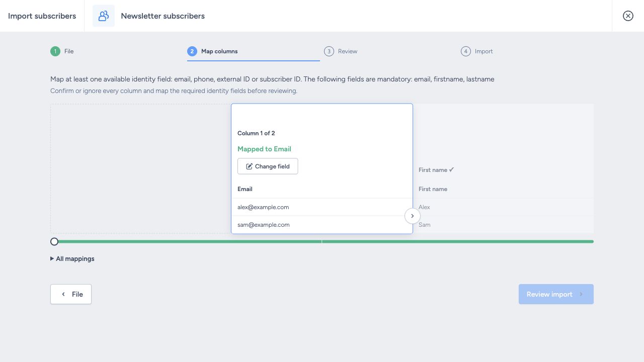Select the File step in the stepper
The image size is (644, 362).
point(62,51)
